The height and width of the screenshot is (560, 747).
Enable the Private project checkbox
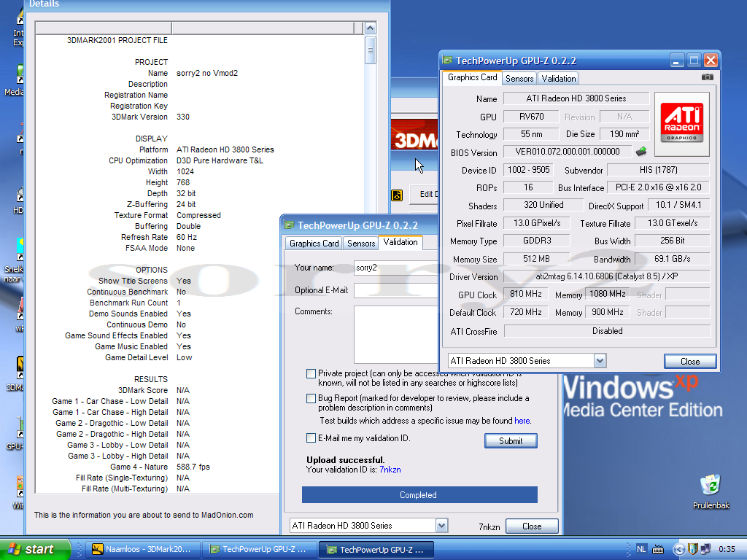click(x=311, y=374)
